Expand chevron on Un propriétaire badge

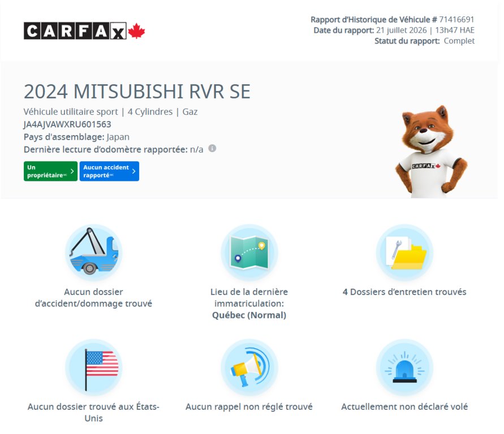pos(72,171)
